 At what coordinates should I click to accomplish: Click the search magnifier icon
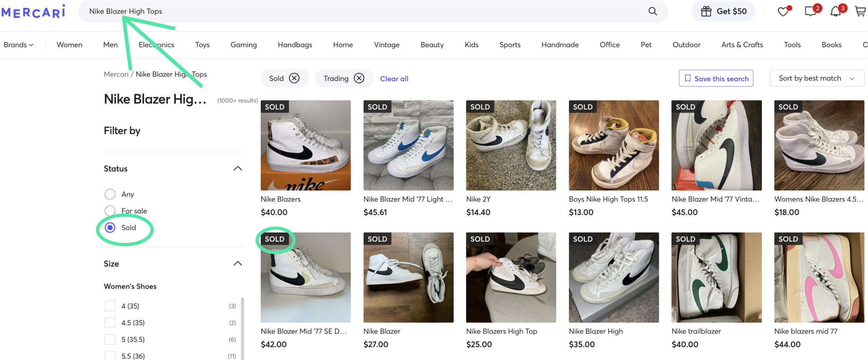[x=652, y=11]
